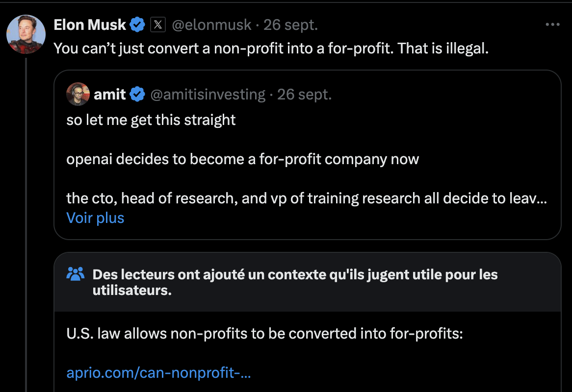This screenshot has height=392, width=572.
Task: Open the @amitisinvesting handle link
Action: pyautogui.click(x=208, y=95)
